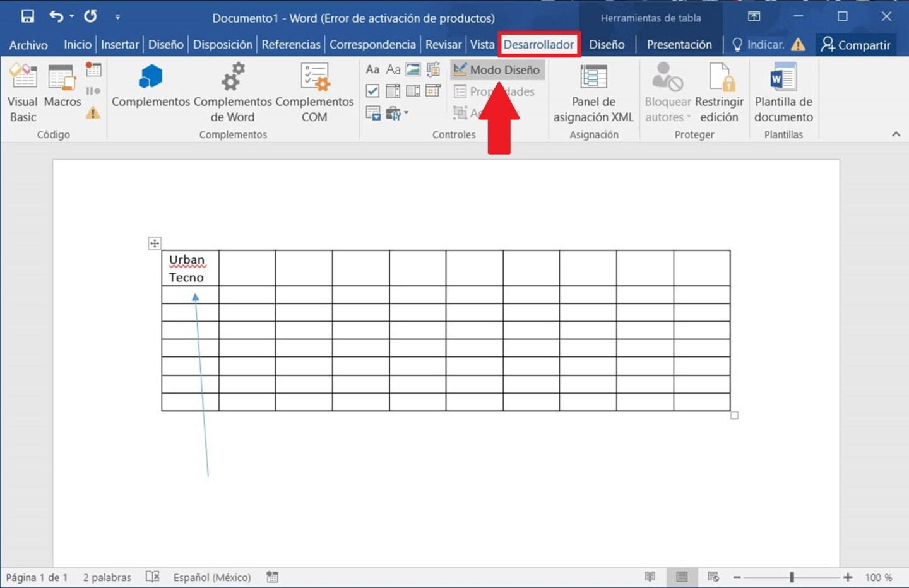Toggle Modo Diseño off
This screenshot has width=909, height=588.
click(x=497, y=70)
